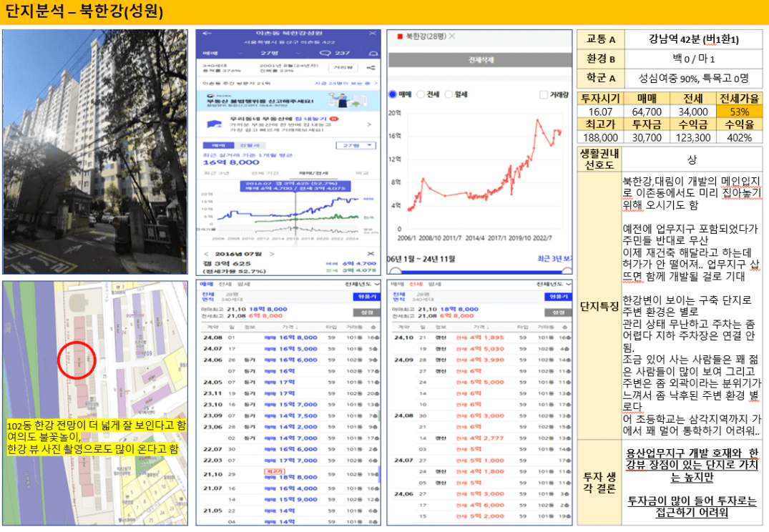Tap the blue house listing icon beside 집 내놓기

[x=215, y=124]
